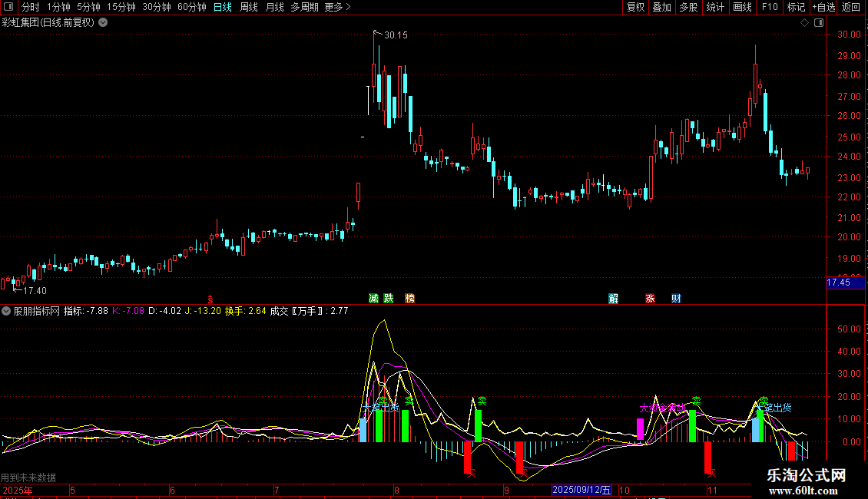Expand the 更多 periods chevron
This screenshot has width=868, height=499.
point(348,7)
